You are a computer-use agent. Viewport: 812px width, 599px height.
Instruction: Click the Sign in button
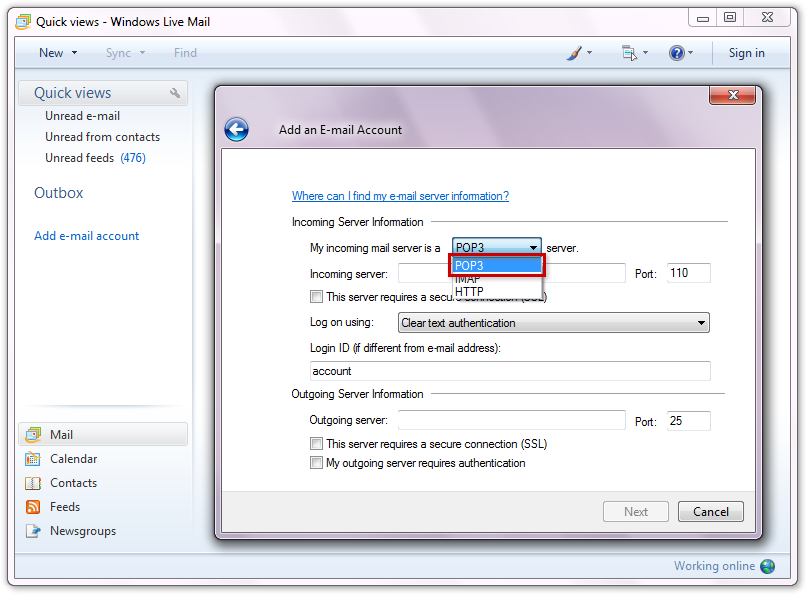pos(746,53)
